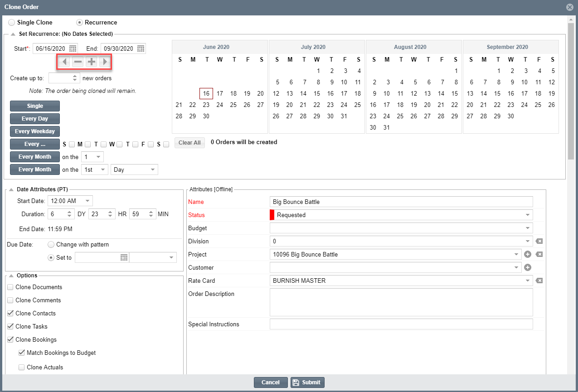Uncheck the Clone Tasks checkbox
The height and width of the screenshot is (392, 578).
click(x=10, y=327)
